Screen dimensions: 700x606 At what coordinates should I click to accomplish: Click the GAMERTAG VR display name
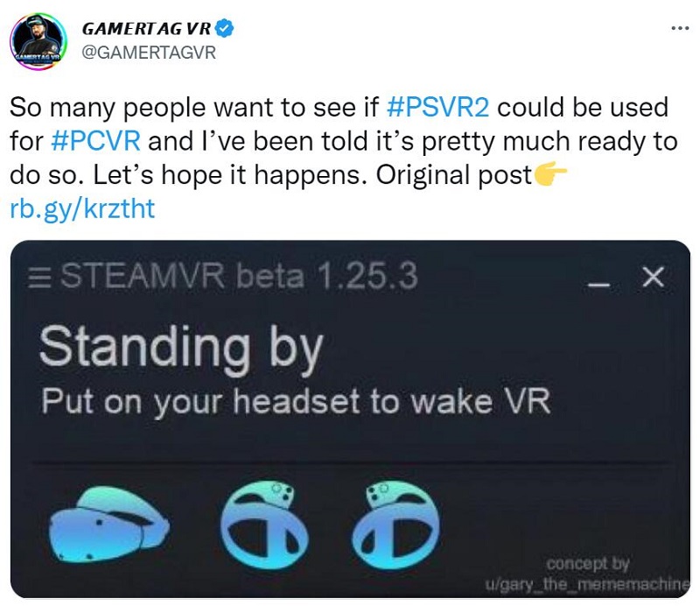(x=146, y=29)
